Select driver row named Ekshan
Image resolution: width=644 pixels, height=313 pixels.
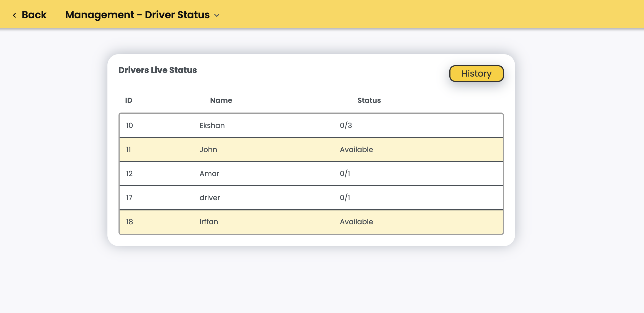tap(212, 126)
